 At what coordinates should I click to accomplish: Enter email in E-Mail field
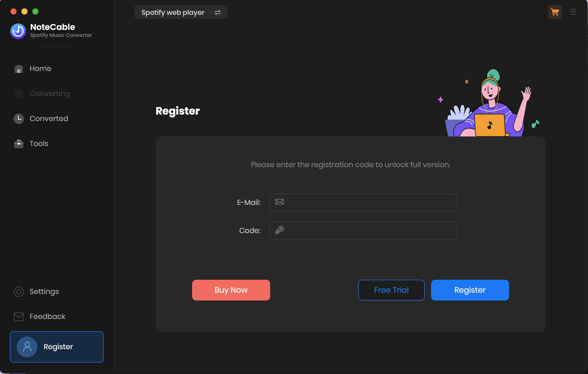click(x=363, y=202)
